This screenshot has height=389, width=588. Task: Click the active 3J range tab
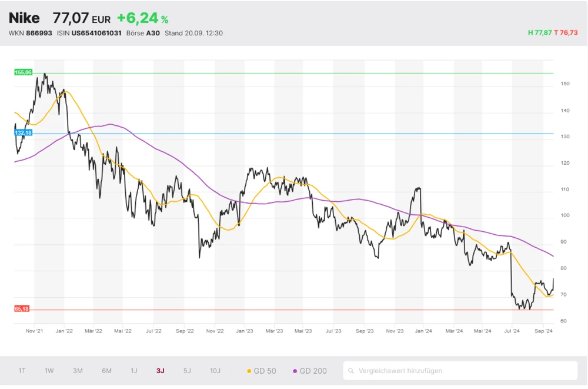[x=161, y=371]
